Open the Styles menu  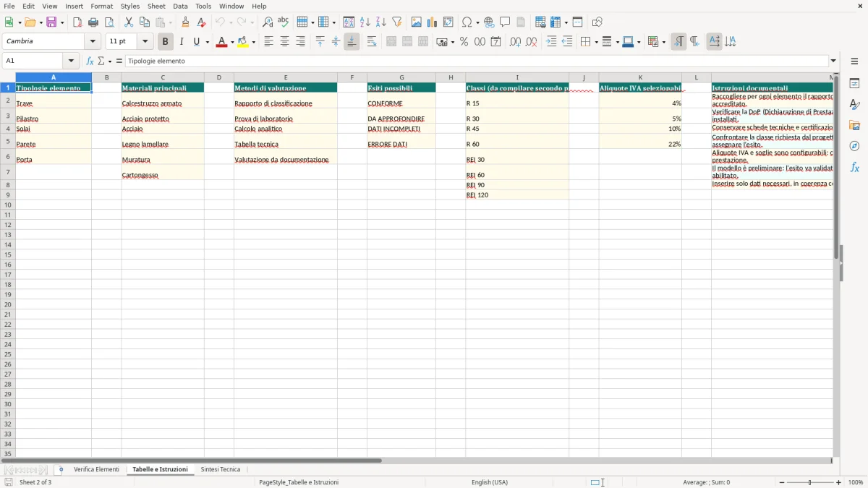130,6
